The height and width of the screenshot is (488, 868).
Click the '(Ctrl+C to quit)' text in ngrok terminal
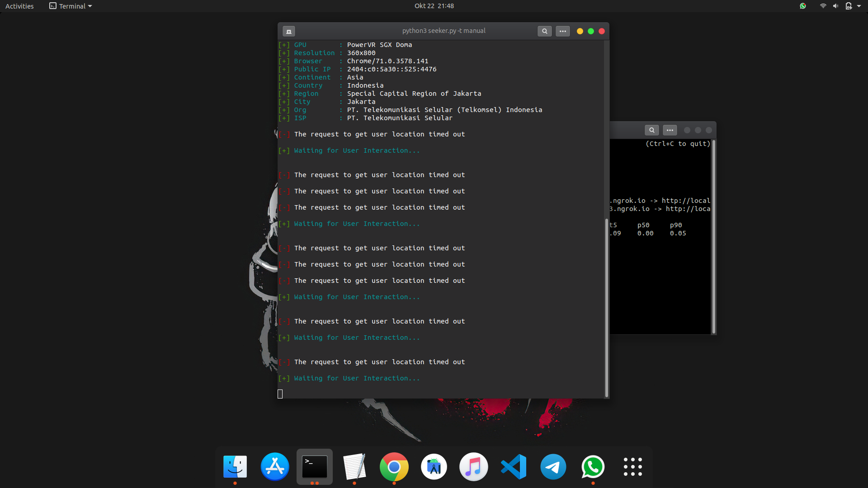(x=678, y=144)
